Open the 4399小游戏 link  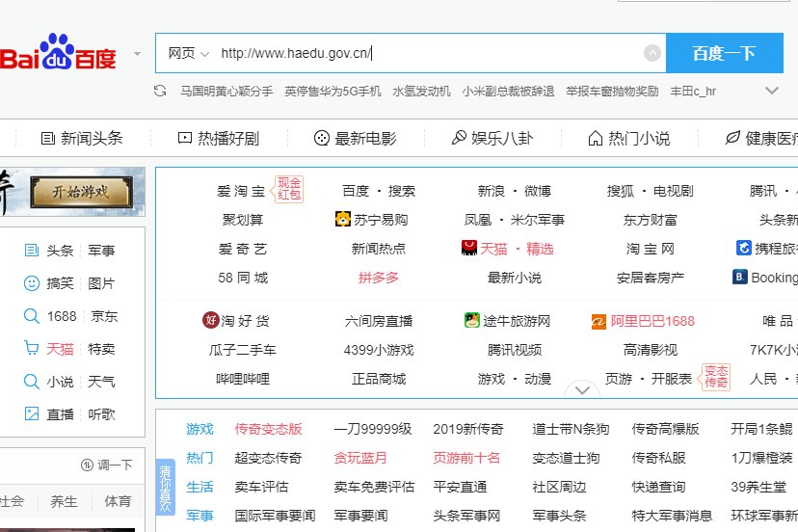pos(379,350)
